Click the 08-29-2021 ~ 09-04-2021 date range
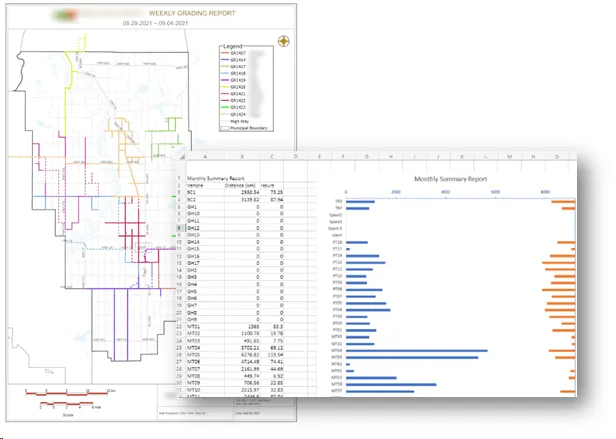The image size is (616, 439). [155, 23]
